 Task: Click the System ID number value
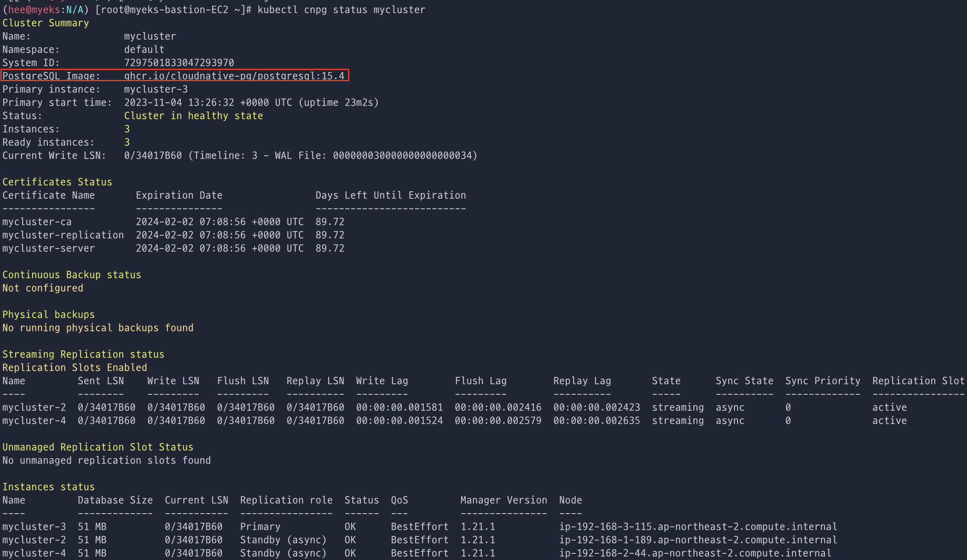click(179, 63)
